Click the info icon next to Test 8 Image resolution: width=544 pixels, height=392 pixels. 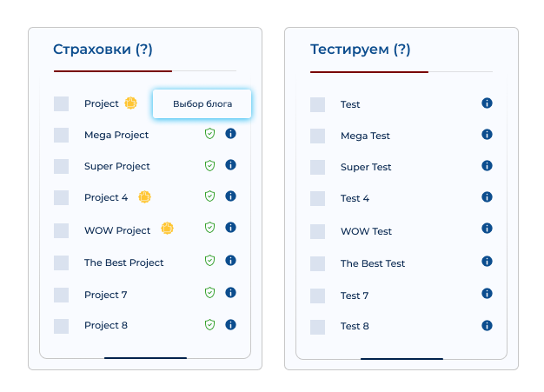point(488,325)
